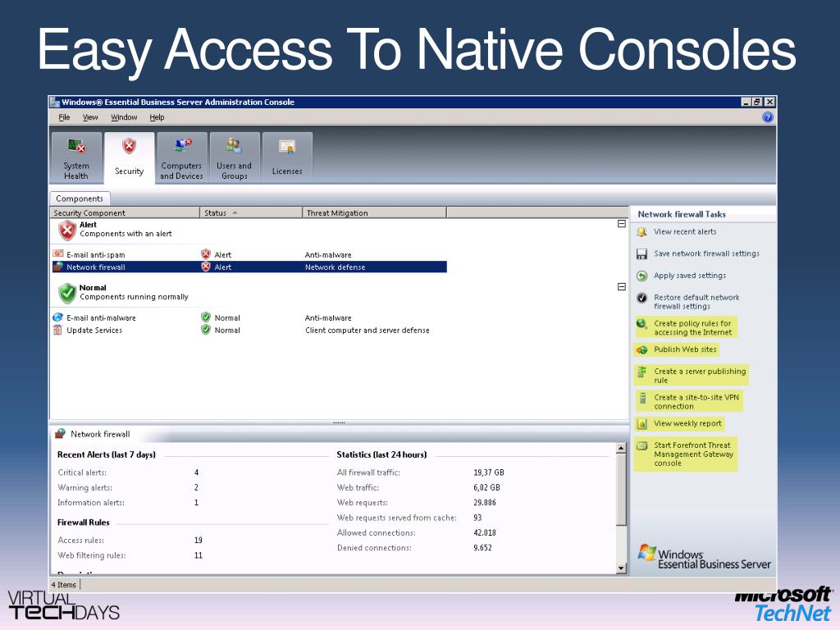840x630 pixels.
Task: Select the E-mail anti-spam row
Action: tap(249, 254)
